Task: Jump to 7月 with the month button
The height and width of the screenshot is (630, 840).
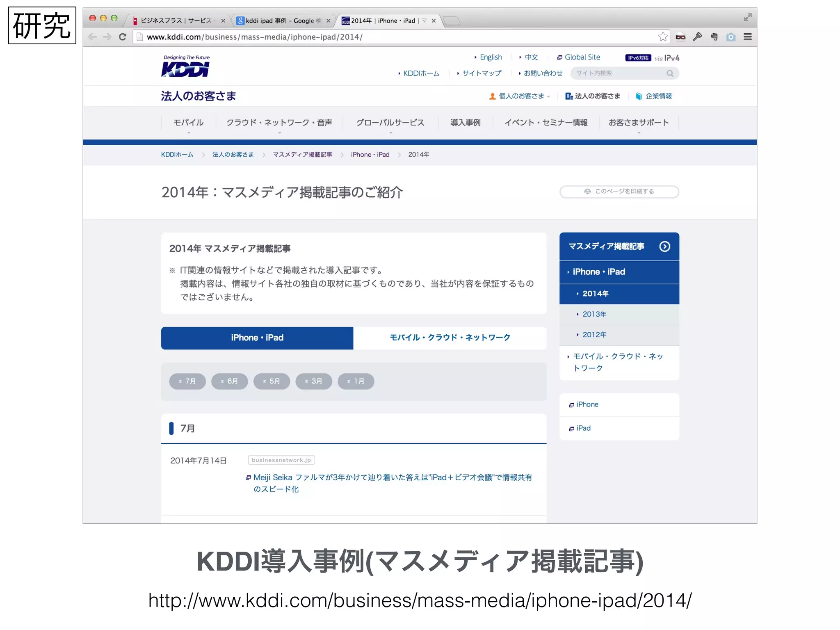Action: click(x=187, y=381)
